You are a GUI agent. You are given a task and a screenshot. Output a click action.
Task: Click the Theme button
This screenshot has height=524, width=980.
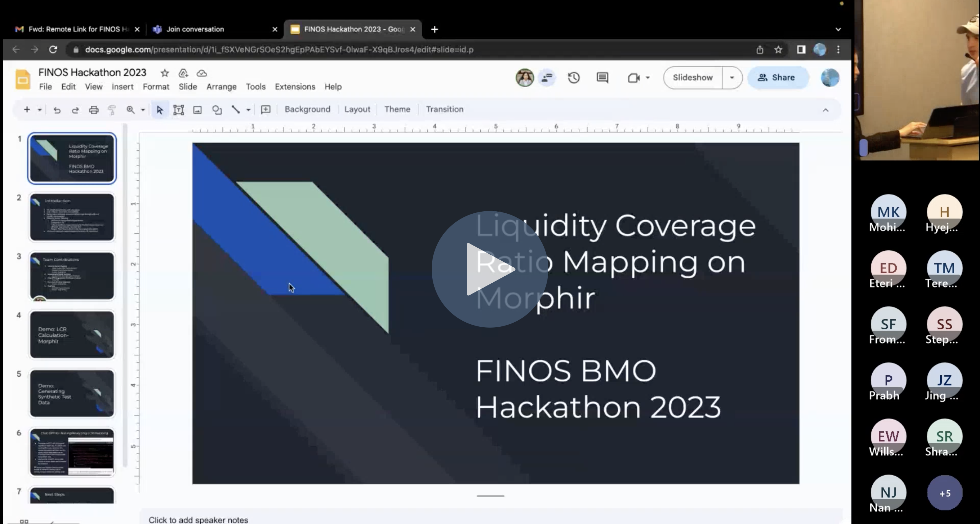click(397, 110)
